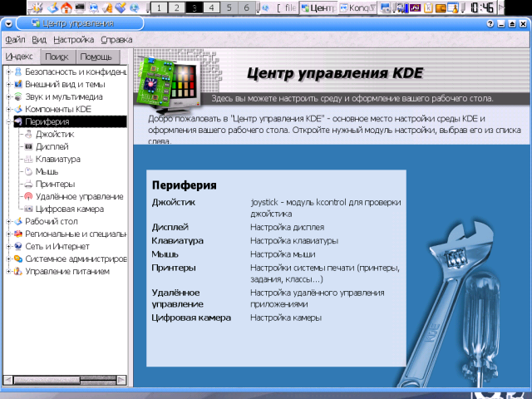This screenshot has width=532, height=399.
Task: Select the Digital camera (Цифровая камера) icon
Action: [x=28, y=209]
